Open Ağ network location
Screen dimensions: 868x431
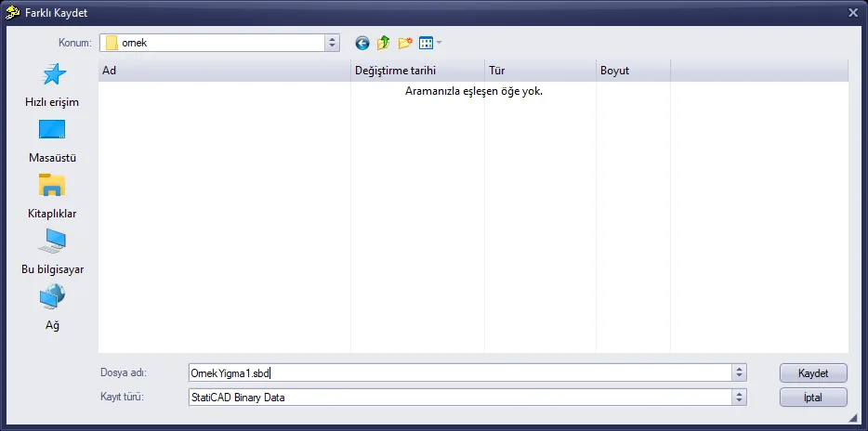point(52,308)
